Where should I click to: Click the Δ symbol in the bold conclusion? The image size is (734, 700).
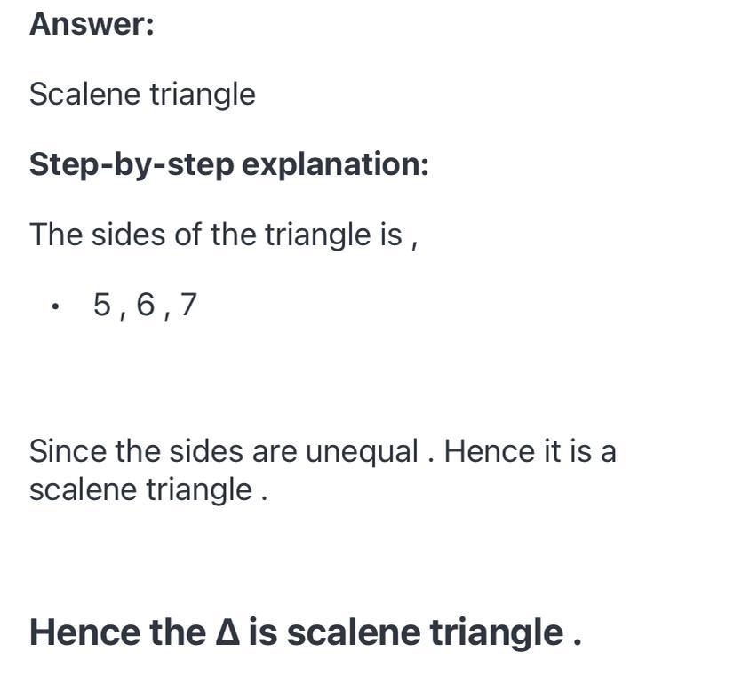(226, 632)
